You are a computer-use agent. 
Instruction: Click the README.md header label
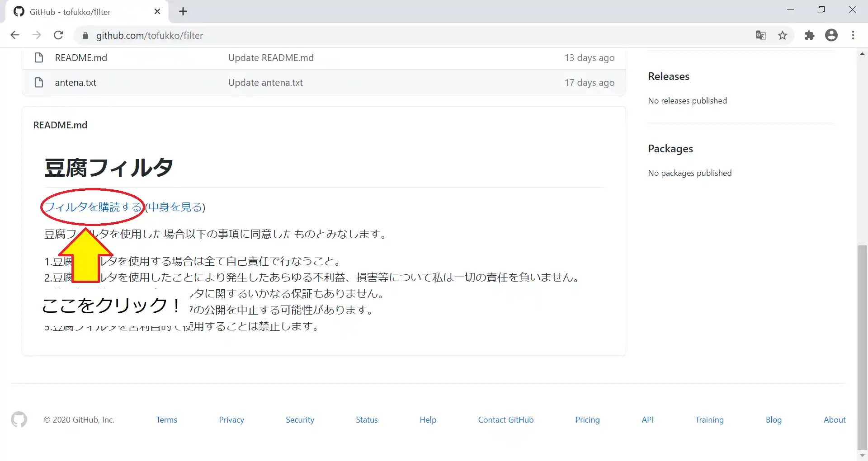point(60,125)
